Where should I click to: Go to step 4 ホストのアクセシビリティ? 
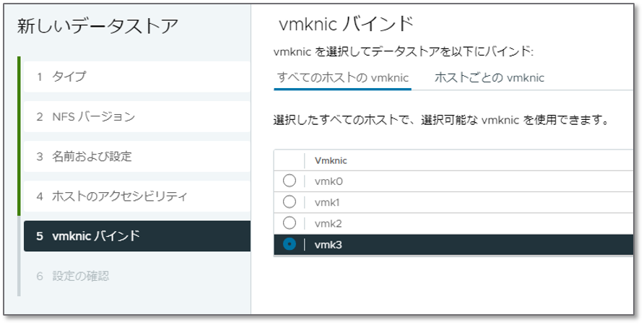click(136, 196)
